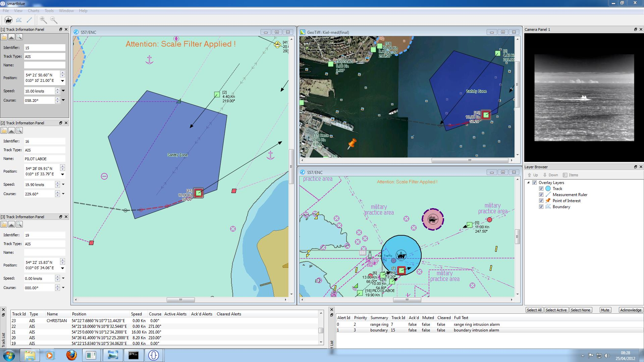Open Windows Explorer folder on taskbar

point(30,355)
